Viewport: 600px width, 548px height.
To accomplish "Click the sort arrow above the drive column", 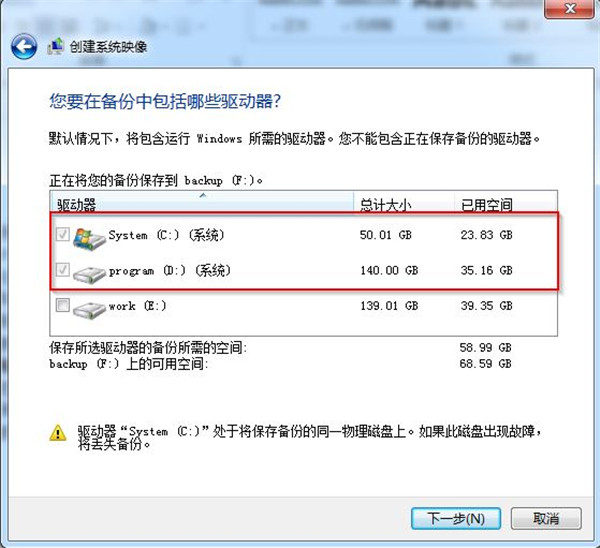I will coord(203,195).
